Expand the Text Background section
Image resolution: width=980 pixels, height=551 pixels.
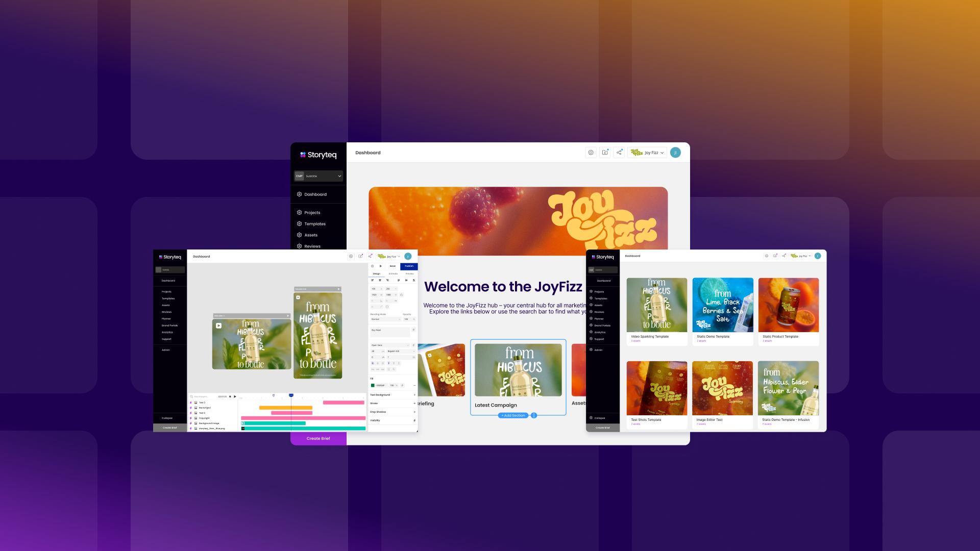[414, 395]
